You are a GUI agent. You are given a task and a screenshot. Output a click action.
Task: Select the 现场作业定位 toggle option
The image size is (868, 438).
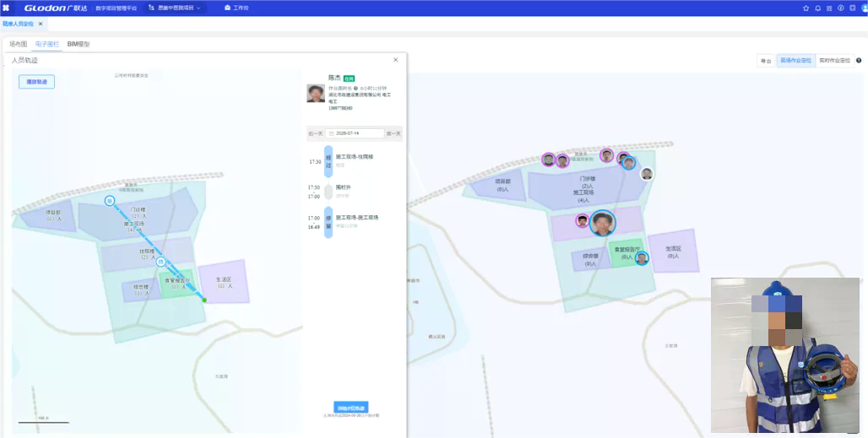click(796, 61)
